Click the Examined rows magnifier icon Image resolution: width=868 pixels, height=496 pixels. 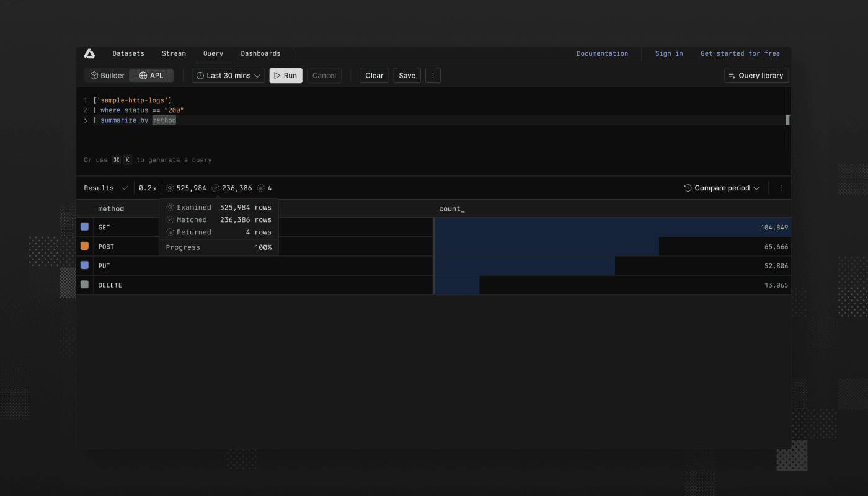(x=170, y=188)
